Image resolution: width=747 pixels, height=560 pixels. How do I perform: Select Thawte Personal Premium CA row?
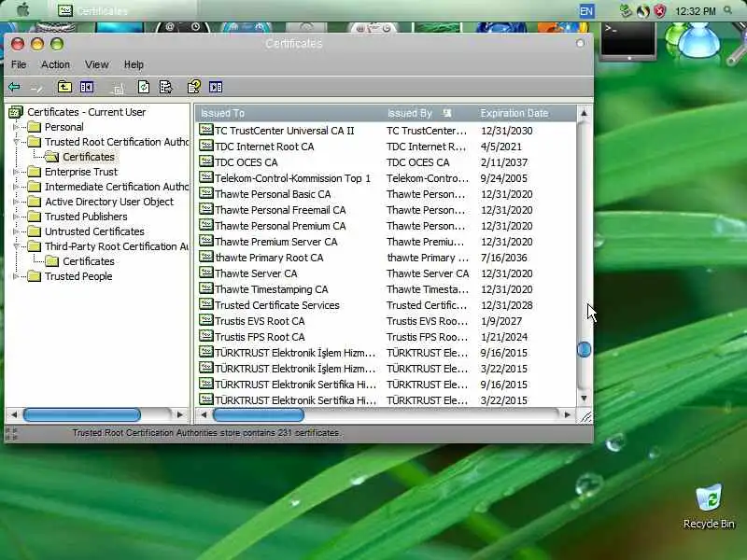pyautogui.click(x=386, y=226)
